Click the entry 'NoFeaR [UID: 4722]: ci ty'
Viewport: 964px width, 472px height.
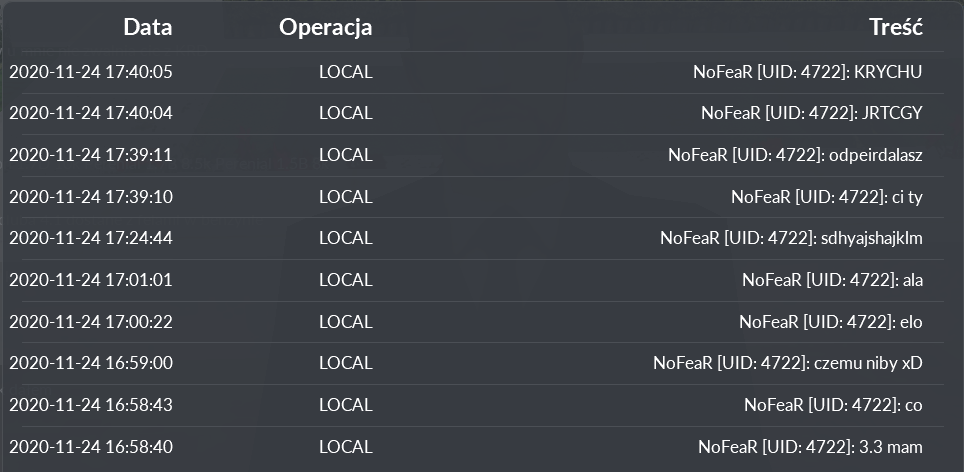826,197
